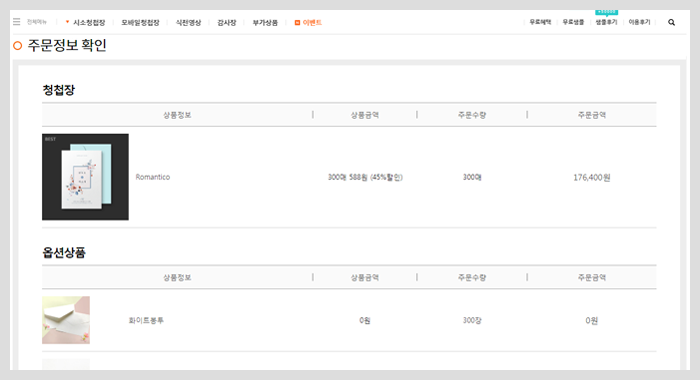Click the Romantico invitation thumbnail
Screen dimensions: 700x380
pyautogui.click(x=85, y=177)
